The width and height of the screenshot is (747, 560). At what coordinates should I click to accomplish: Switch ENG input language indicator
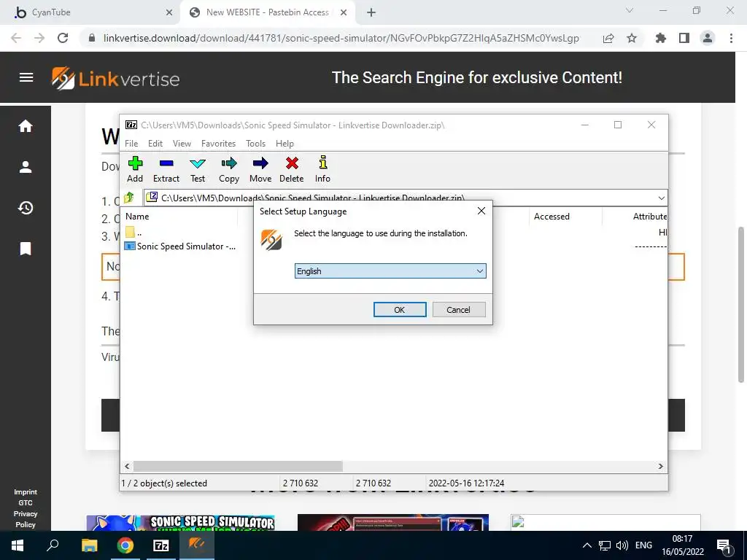(x=643, y=545)
